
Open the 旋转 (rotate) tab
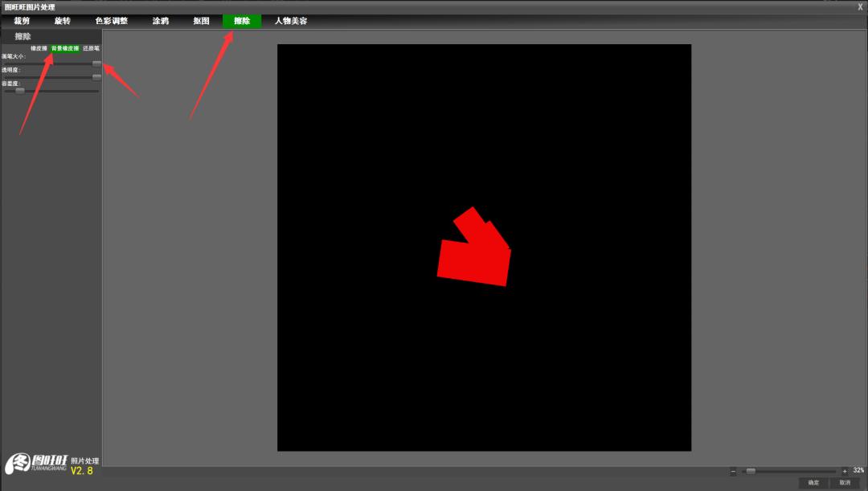coord(63,21)
